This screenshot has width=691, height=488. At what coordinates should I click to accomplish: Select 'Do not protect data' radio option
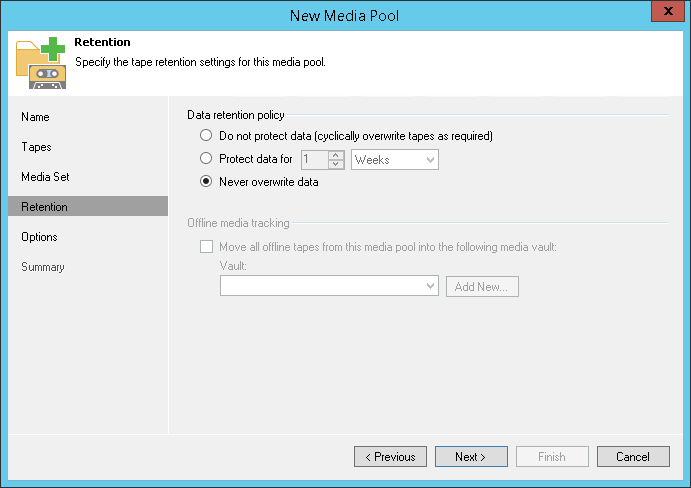(x=206, y=135)
